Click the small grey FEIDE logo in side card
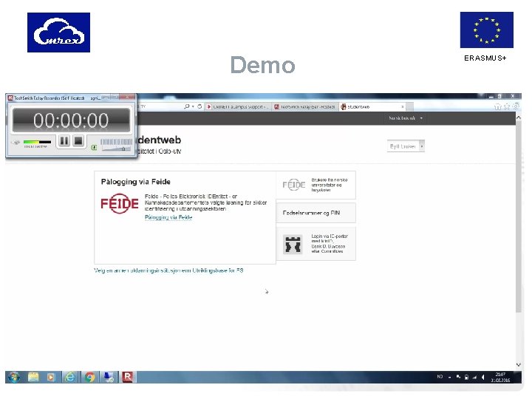 294,185
